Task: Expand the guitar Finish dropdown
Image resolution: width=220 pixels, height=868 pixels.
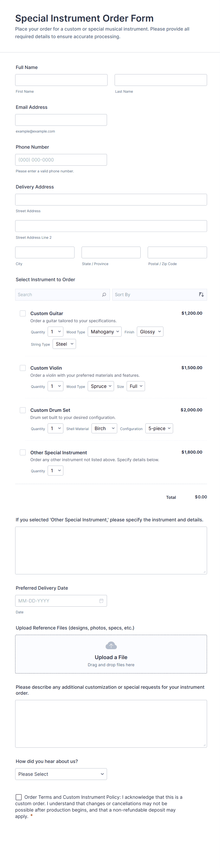Action: 150,332
